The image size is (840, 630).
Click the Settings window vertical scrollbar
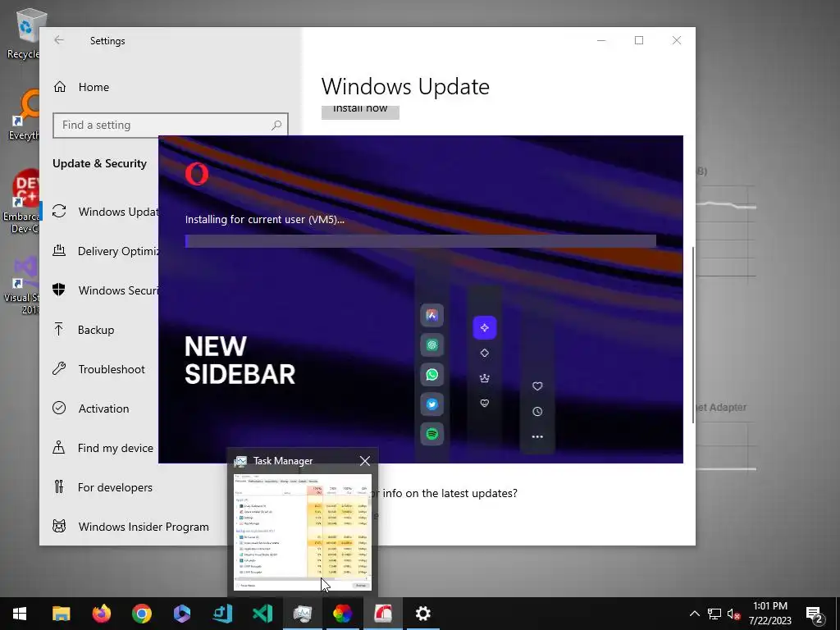tap(693, 335)
